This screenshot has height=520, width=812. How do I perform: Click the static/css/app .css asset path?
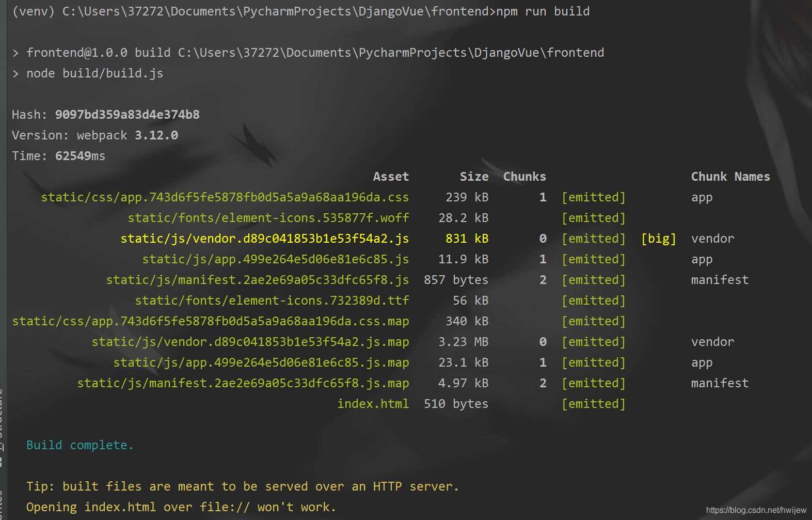[225, 197]
